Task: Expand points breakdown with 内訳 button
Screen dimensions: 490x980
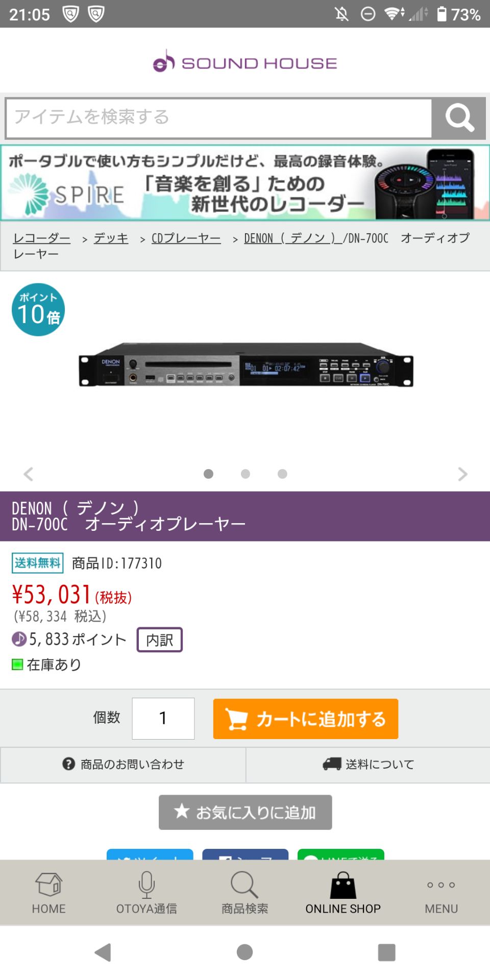Action: click(160, 640)
